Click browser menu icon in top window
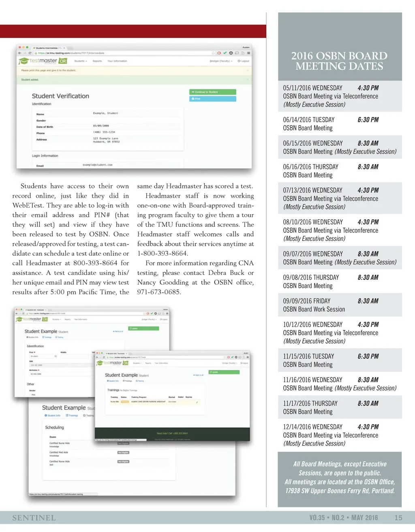 (x=248, y=53)
